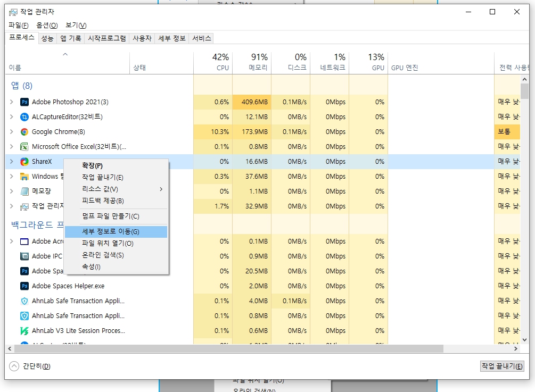535x392 pixels.
Task: Click the Task Manager title bar icon
Action: (x=13, y=12)
